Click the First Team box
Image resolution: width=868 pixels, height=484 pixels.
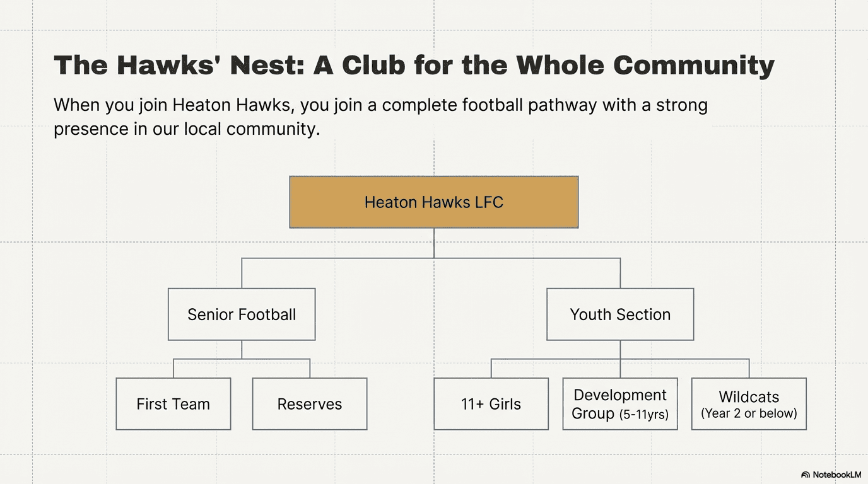[x=173, y=404]
